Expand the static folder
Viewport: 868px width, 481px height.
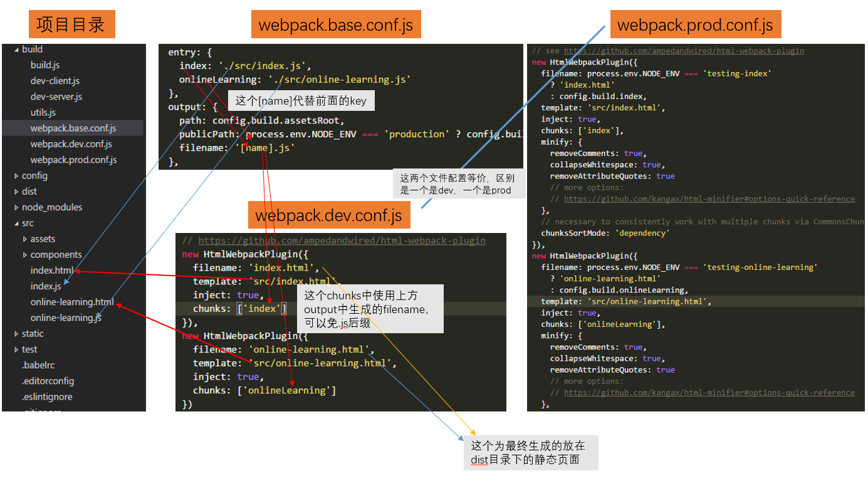tap(16, 334)
